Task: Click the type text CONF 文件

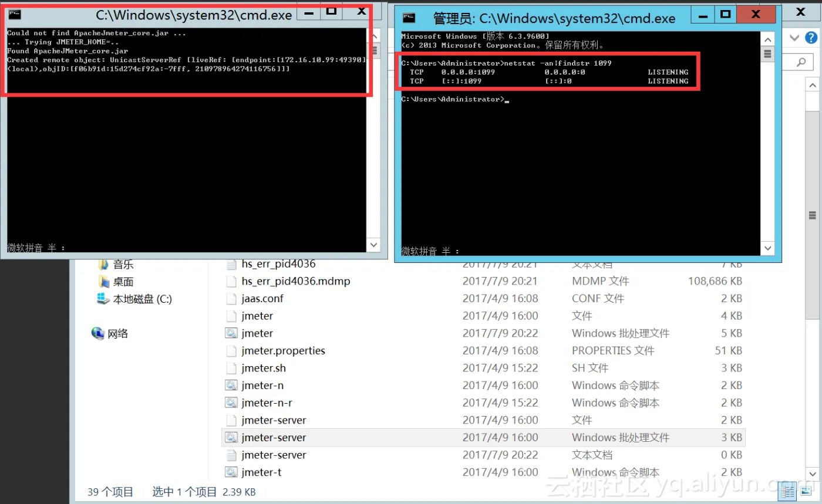Action: [598, 299]
